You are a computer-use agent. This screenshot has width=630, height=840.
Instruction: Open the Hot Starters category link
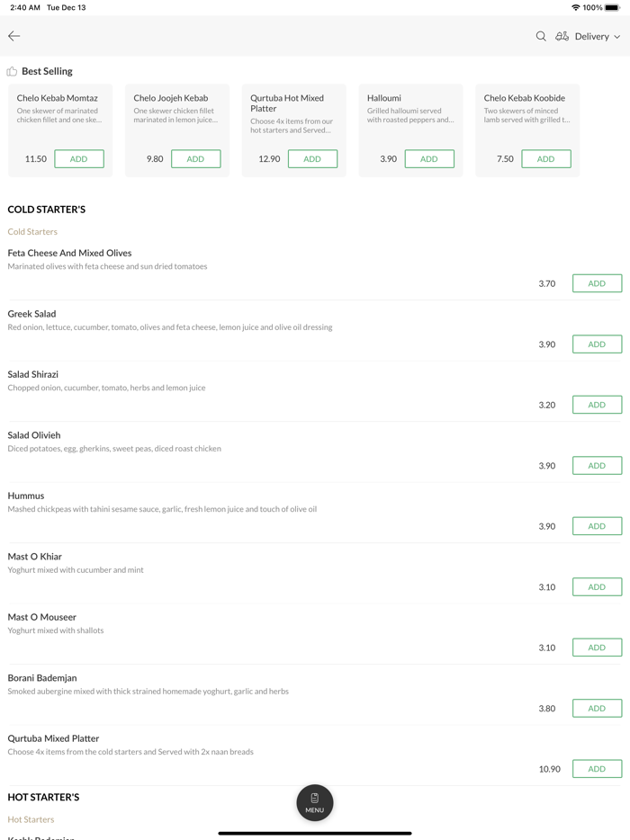(31, 819)
